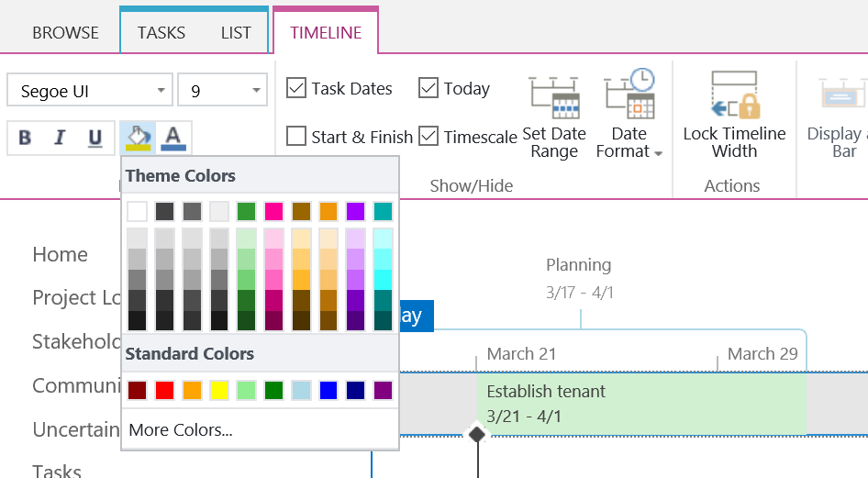
Task: Open More Colors... option
Action: click(181, 429)
